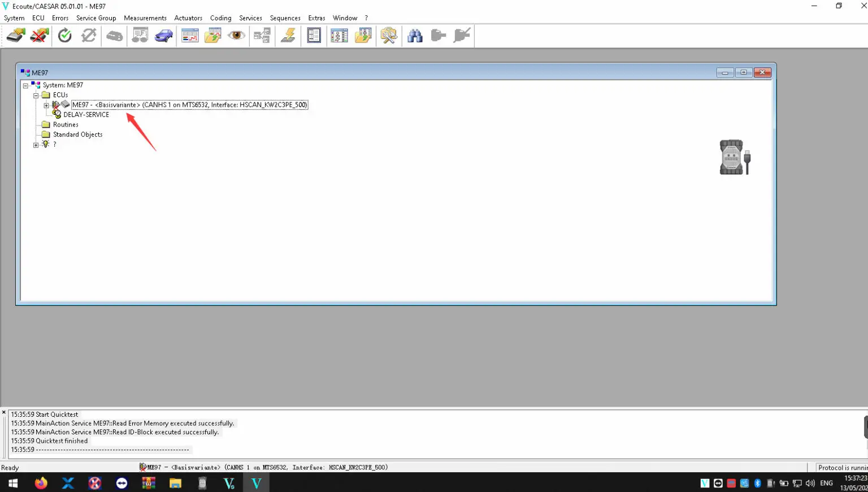Click the binoculars search toolbar icon
The height and width of the screenshot is (492, 868).
415,36
